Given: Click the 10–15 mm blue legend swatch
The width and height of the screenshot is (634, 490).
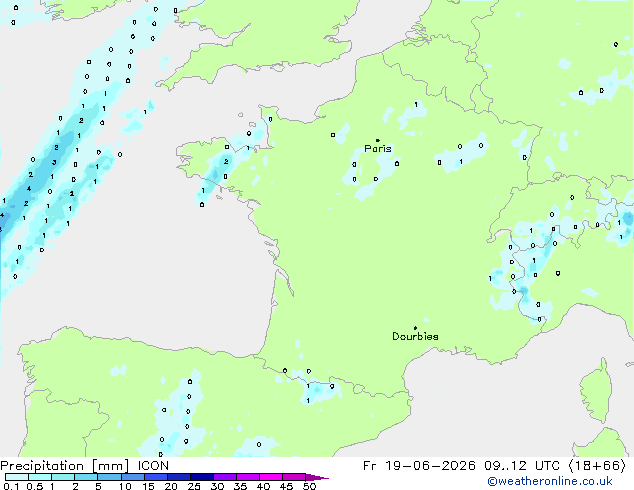Looking at the screenshot, I should pos(133,477).
